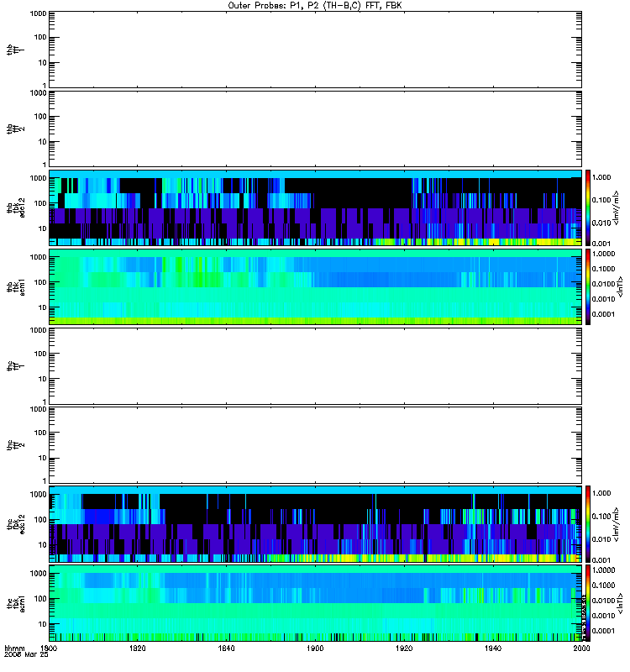Click inside the thc fbk scm1 spectrogram

[x=316, y=603]
